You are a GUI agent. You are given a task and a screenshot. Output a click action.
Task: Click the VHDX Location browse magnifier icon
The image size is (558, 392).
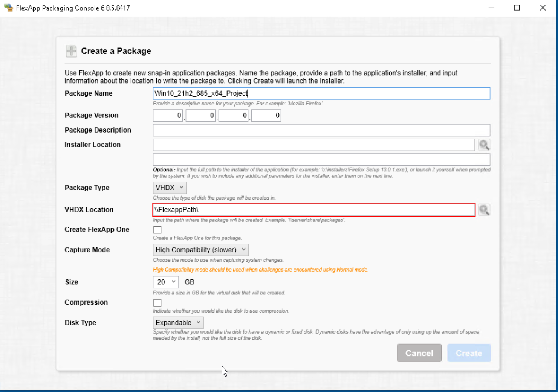coord(484,210)
